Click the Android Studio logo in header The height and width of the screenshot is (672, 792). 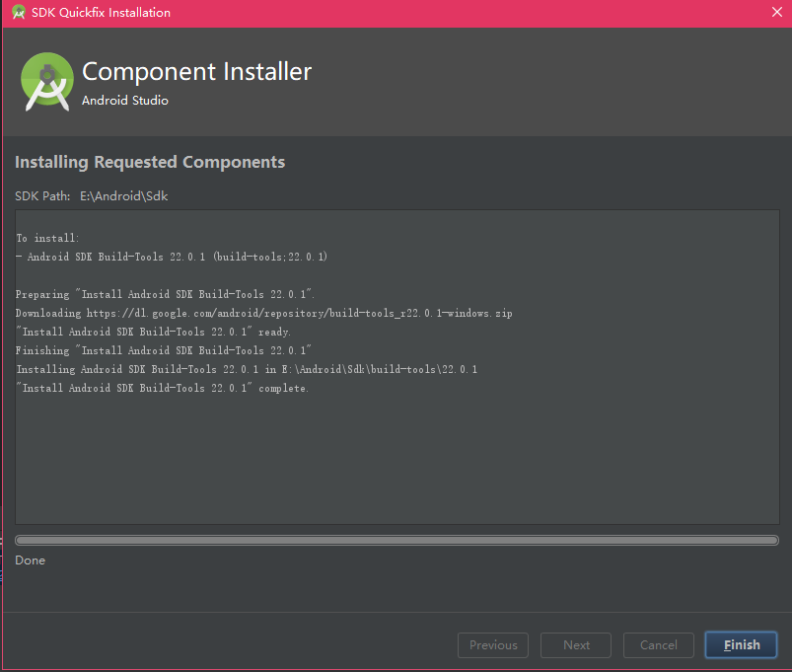tap(47, 81)
